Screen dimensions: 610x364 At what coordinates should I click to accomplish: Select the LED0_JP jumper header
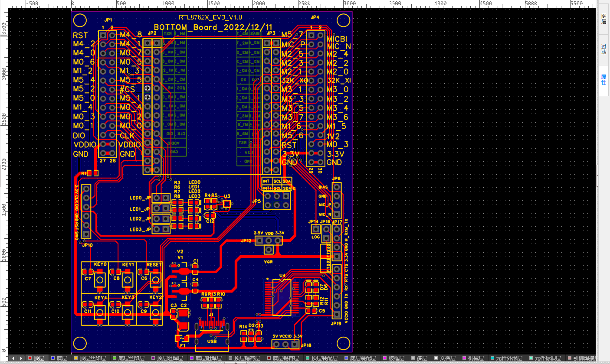[x=161, y=198]
